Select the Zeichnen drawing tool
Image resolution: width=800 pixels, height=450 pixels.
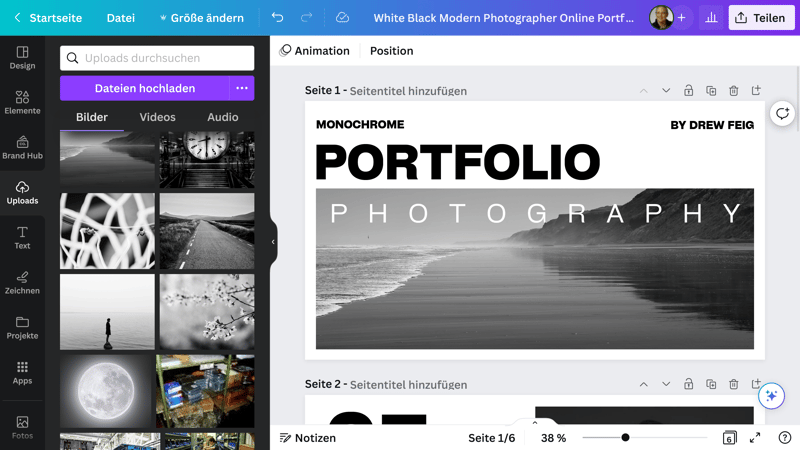click(22, 281)
